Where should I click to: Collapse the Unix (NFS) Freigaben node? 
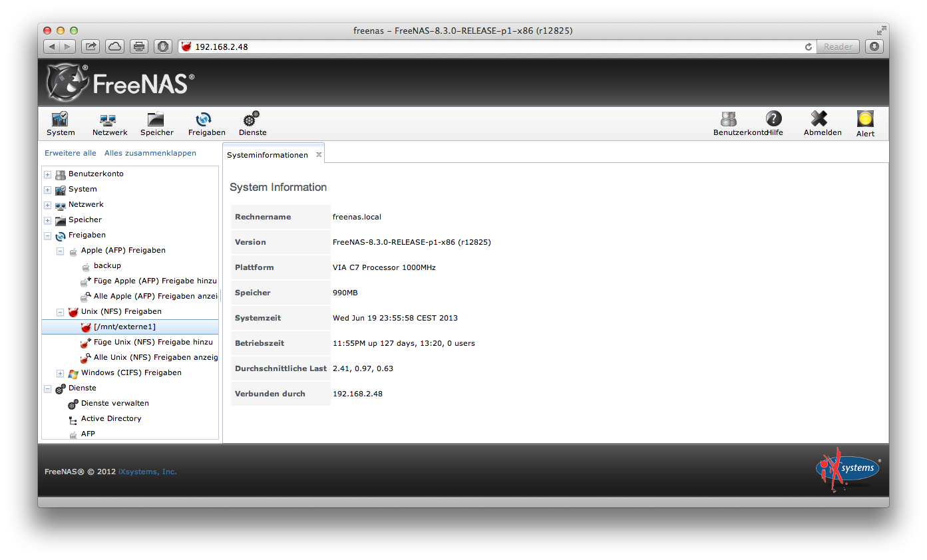(61, 313)
